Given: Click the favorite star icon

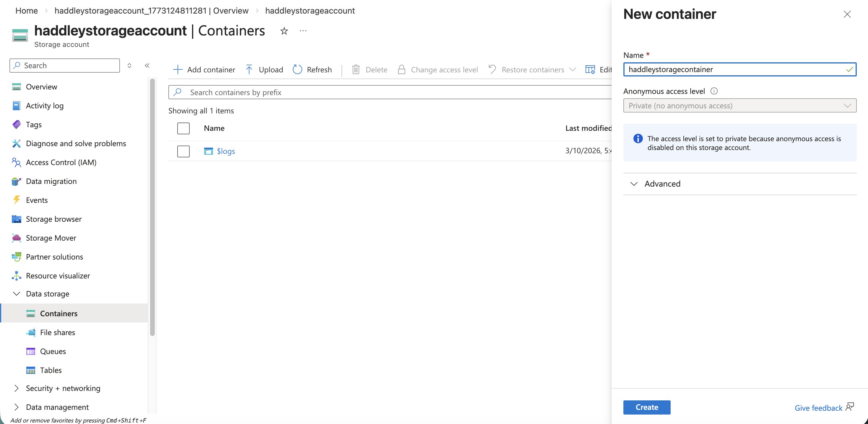Looking at the screenshot, I should (284, 31).
